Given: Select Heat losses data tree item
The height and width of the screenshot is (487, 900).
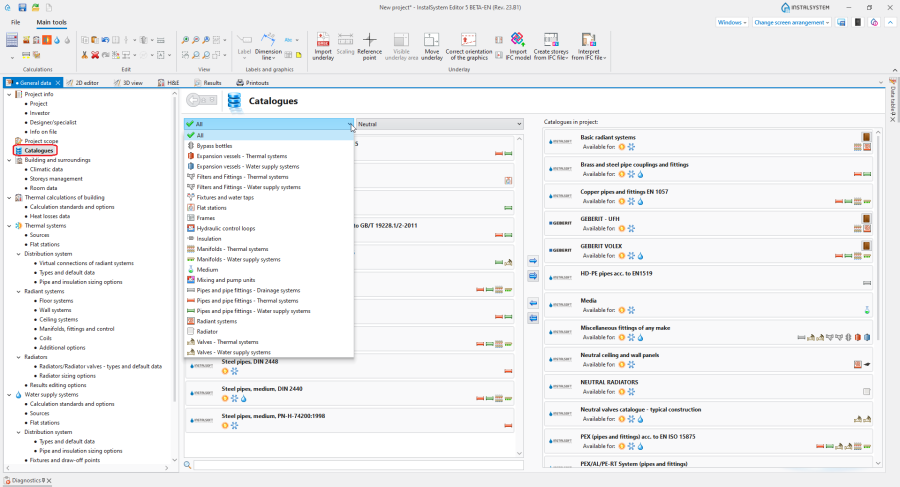Looking at the screenshot, I should [50, 217].
